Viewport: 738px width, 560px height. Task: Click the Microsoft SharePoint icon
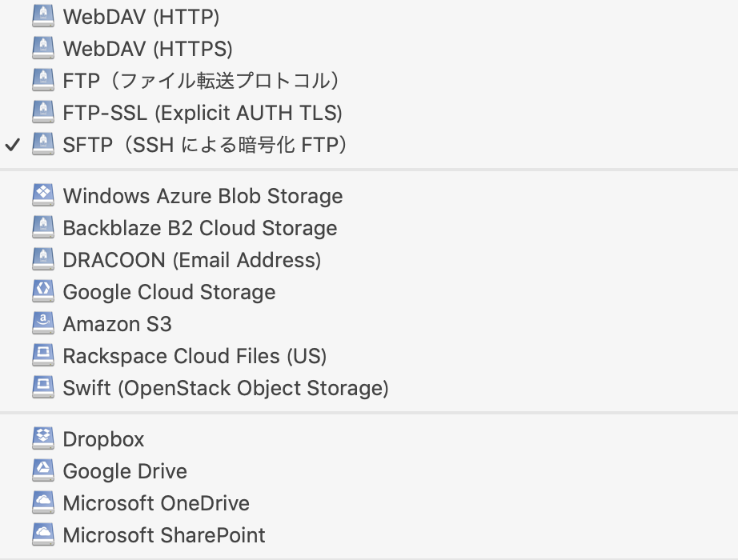42,535
